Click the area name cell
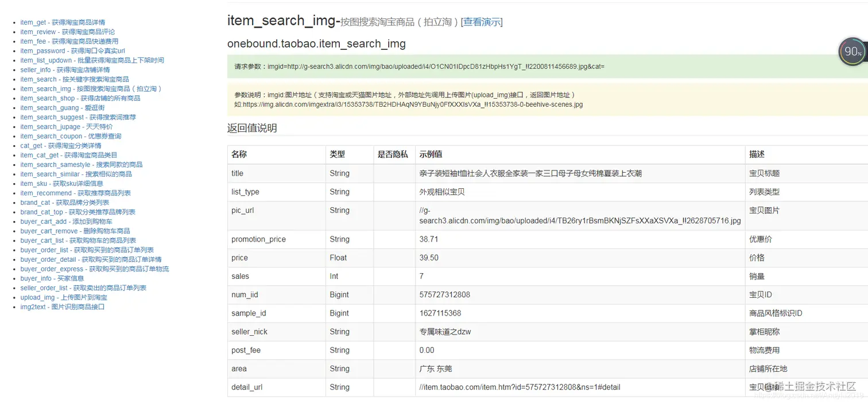 pyautogui.click(x=277, y=368)
